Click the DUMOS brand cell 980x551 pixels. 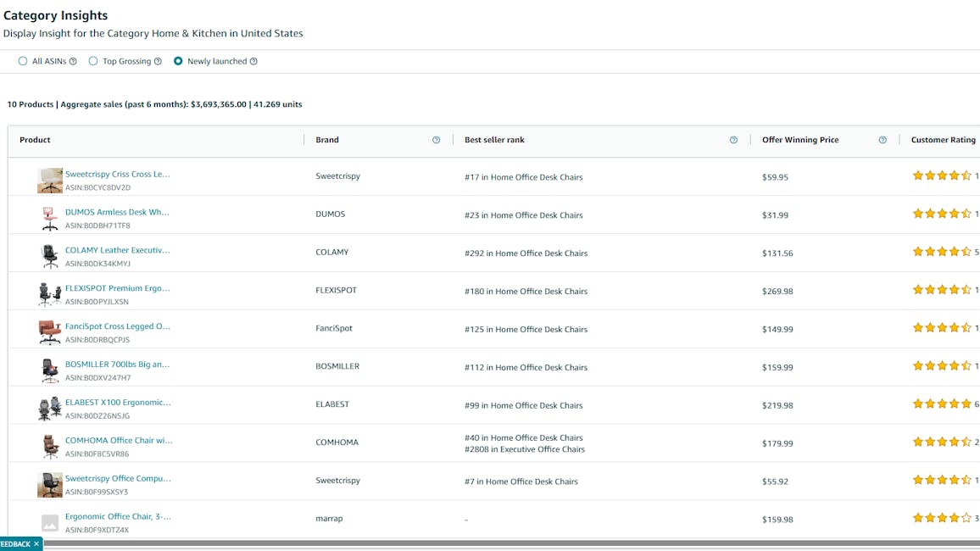330,214
